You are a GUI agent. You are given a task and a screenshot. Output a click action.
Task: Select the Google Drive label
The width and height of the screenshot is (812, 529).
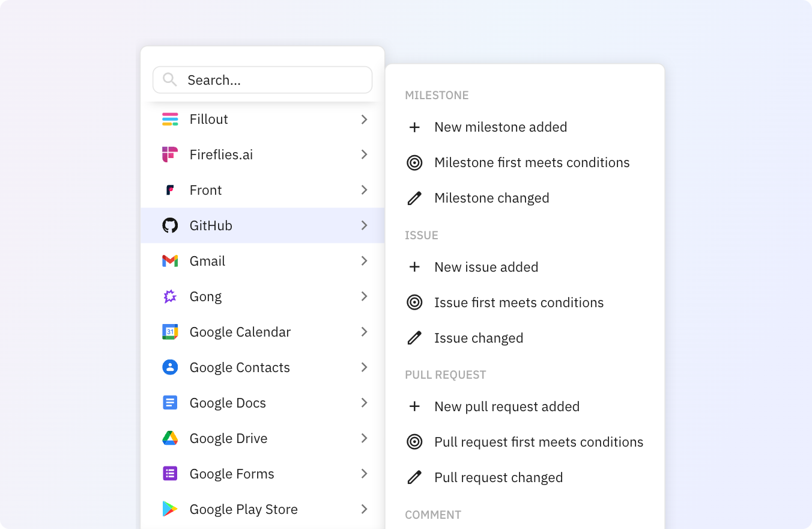[229, 438]
